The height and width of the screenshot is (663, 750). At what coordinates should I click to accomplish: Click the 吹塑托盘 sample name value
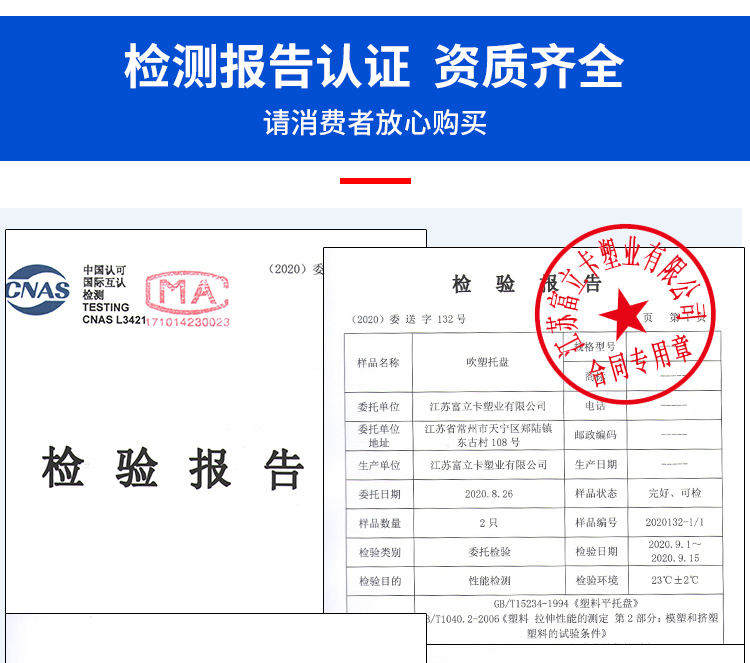click(x=487, y=363)
